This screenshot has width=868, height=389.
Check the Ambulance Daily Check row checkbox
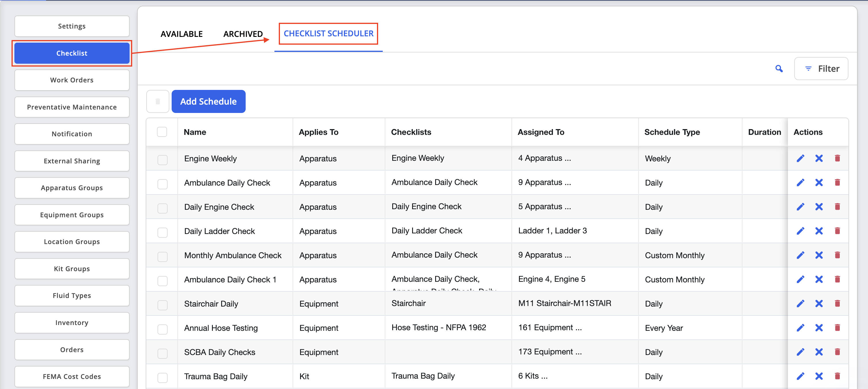[x=162, y=184]
